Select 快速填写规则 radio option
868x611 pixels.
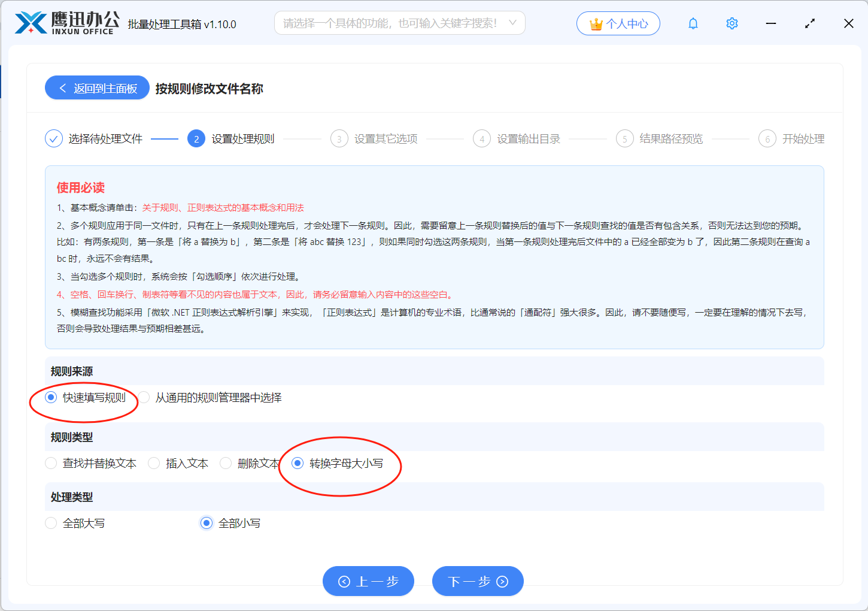point(51,398)
